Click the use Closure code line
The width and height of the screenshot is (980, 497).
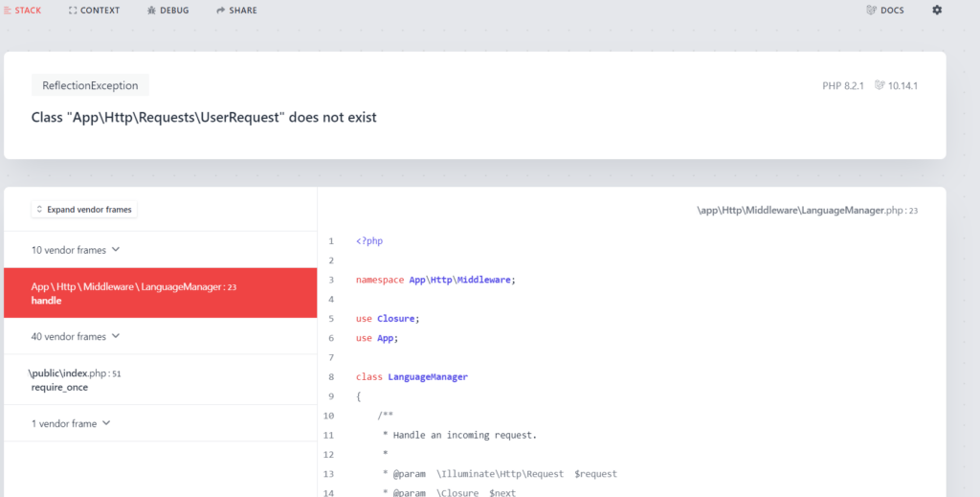point(388,318)
